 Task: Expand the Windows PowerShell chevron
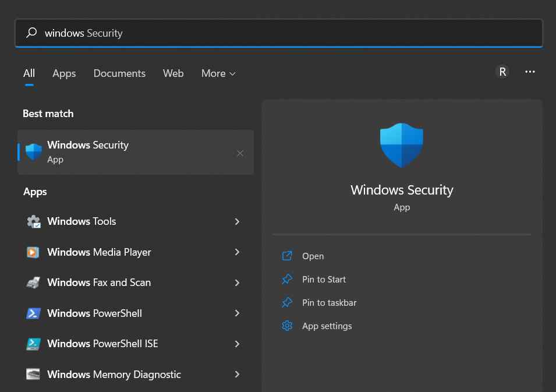(237, 313)
